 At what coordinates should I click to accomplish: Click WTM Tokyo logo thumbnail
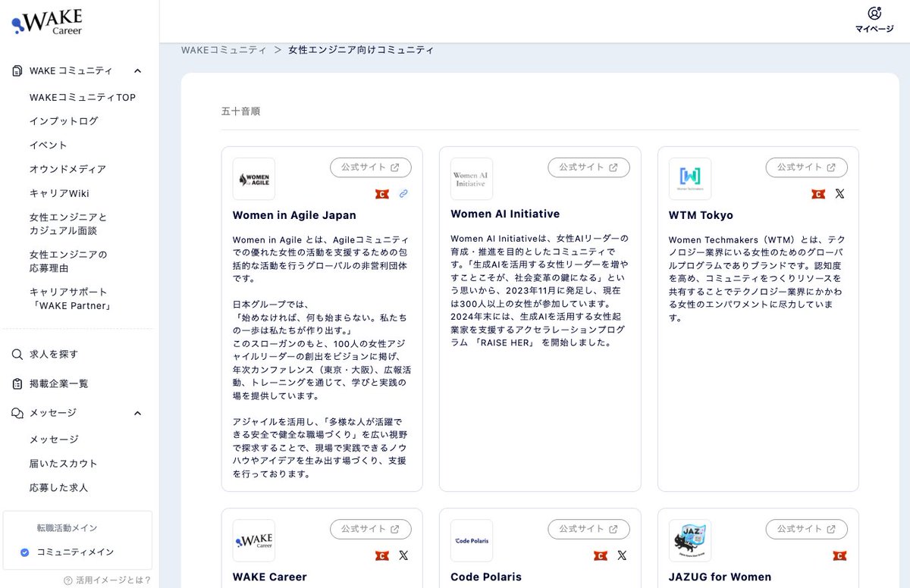(x=690, y=179)
